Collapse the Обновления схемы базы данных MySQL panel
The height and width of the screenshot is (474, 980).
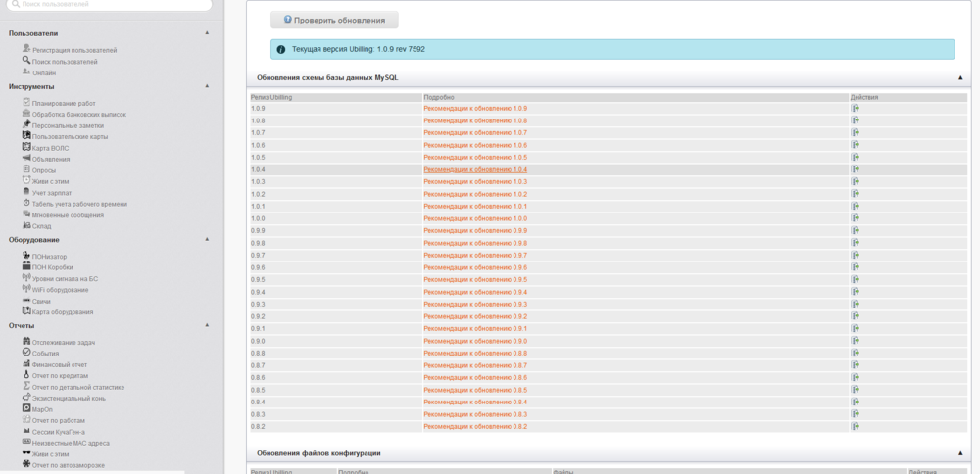coord(960,77)
